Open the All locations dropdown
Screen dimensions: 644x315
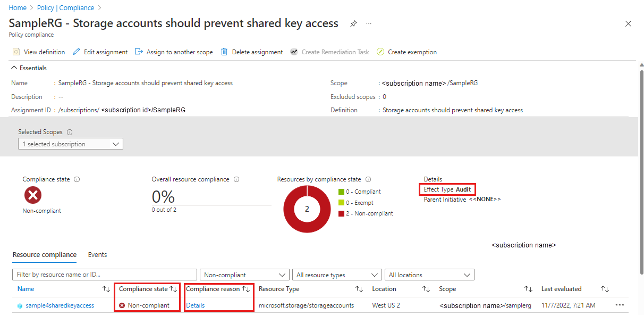click(429, 275)
